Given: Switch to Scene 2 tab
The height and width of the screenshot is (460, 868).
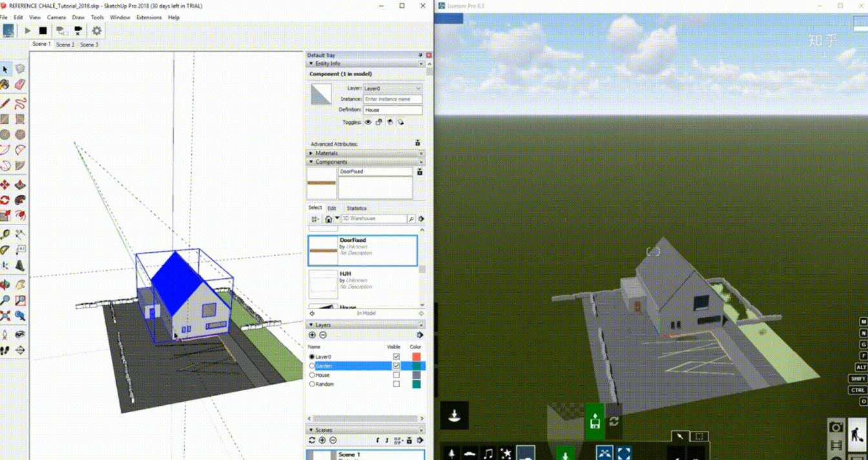Looking at the screenshot, I should click(x=65, y=45).
